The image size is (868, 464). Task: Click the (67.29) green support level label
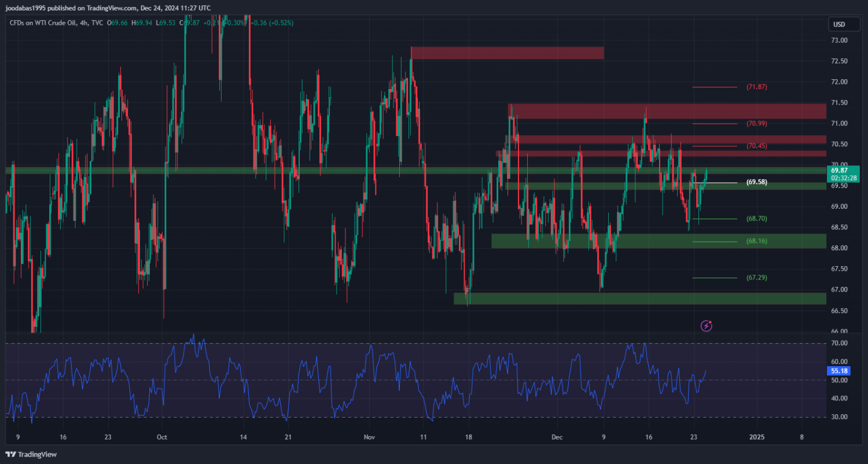[756, 278]
